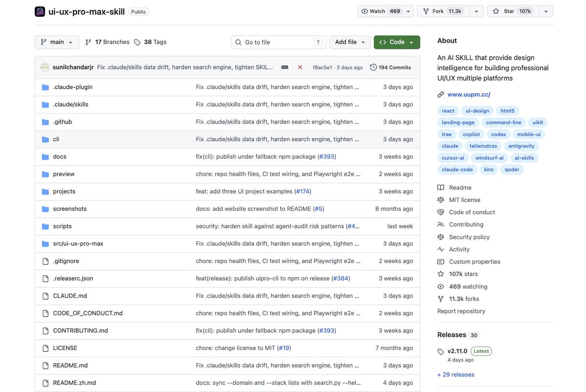The height and width of the screenshot is (392, 586).
Task: Open the README.md file
Action: 70,365
